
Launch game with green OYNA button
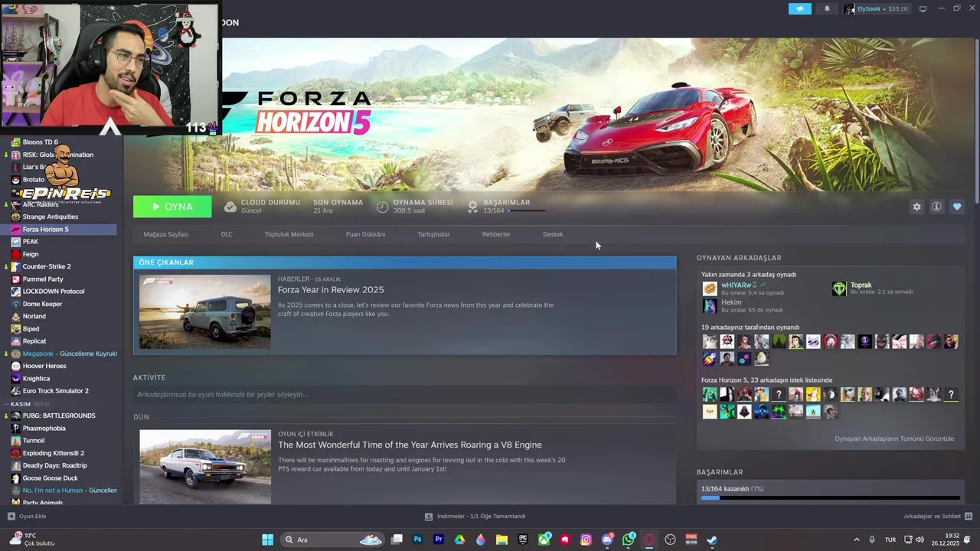point(172,207)
